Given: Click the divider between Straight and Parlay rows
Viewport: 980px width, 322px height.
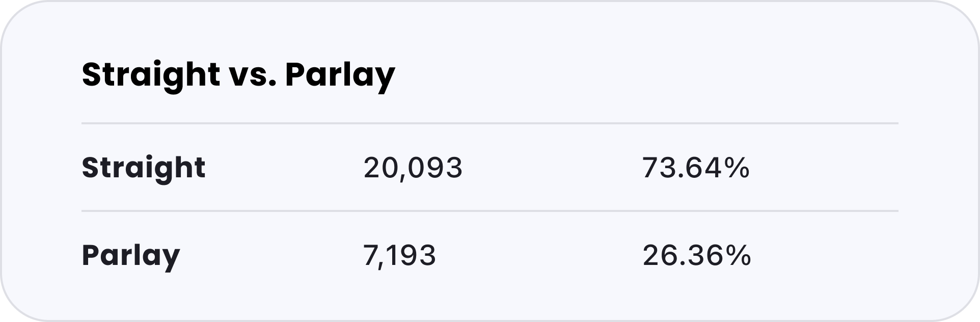Looking at the screenshot, I should pyautogui.click(x=490, y=211).
